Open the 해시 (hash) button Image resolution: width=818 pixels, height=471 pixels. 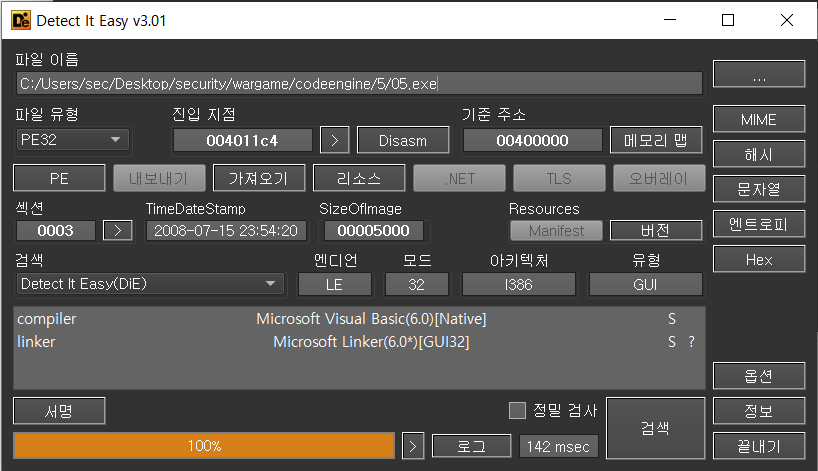point(759,154)
